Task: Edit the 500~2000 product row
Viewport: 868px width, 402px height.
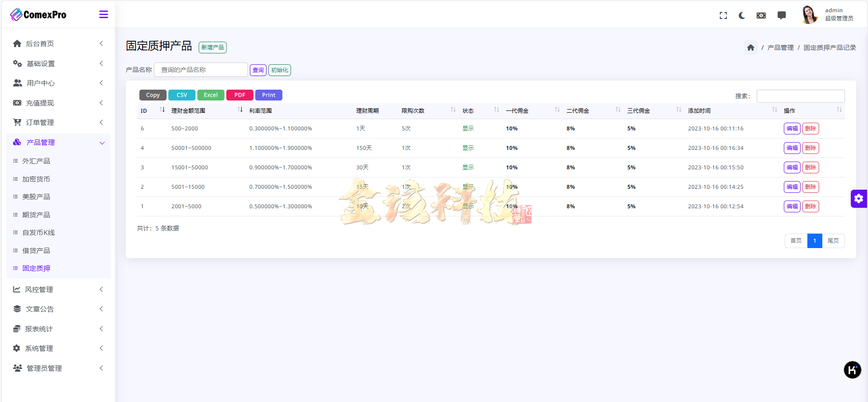Action: 792,129
